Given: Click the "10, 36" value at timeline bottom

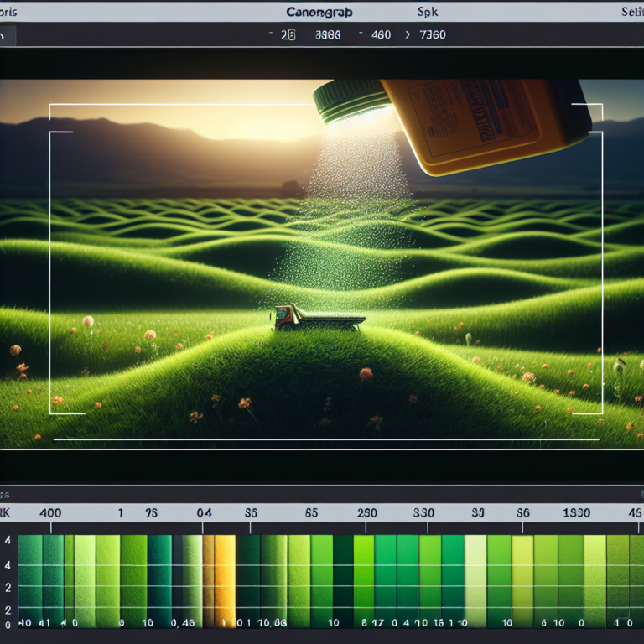Looking at the screenshot, I should 272,623.
